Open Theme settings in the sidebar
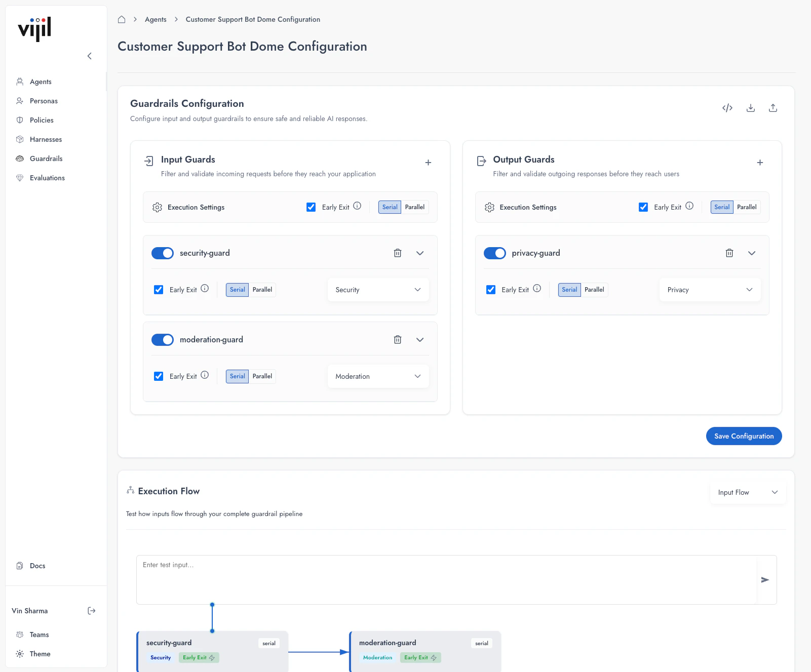The height and width of the screenshot is (672, 811). point(40,654)
